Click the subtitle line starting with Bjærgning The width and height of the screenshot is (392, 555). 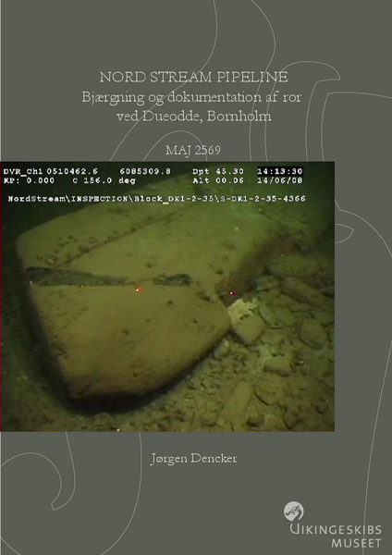191,97
